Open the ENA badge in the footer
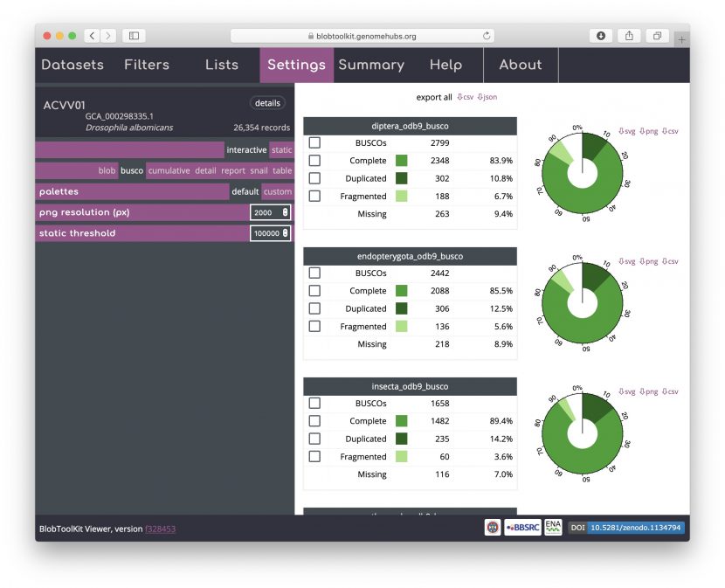Screen dimensions: 725x588 [x=553, y=528]
